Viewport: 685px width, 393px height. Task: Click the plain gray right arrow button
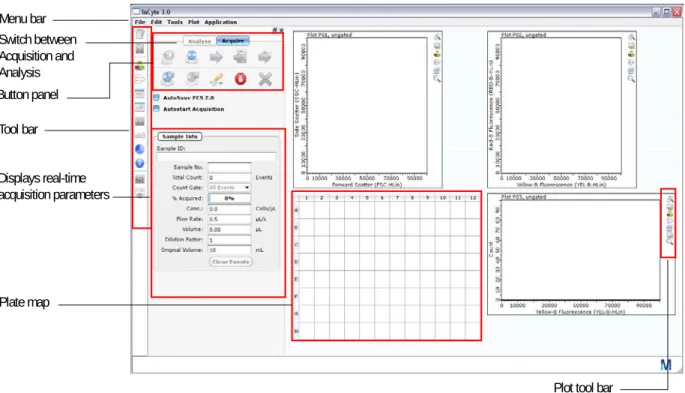pos(216,57)
